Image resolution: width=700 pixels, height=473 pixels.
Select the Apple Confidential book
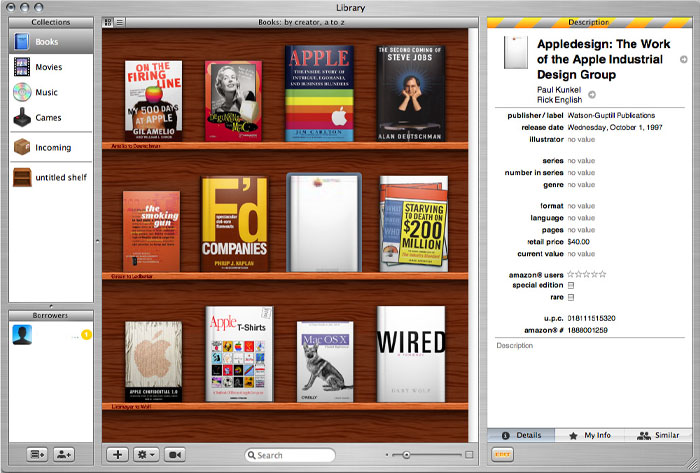pos(153,361)
